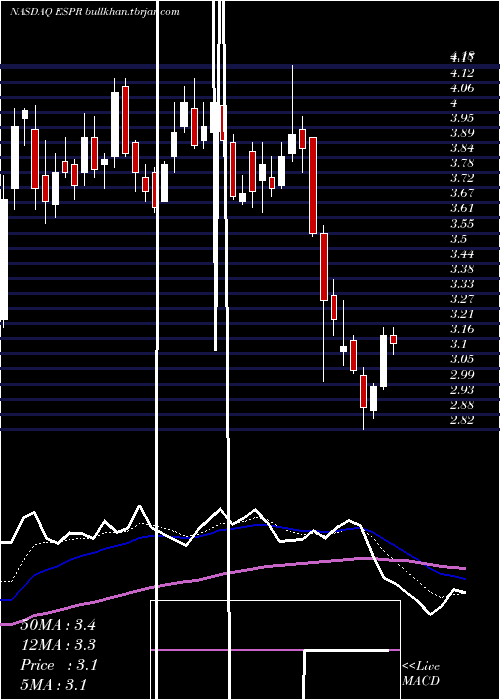The image size is (500, 700).
Task: Click the 3.05 price axis label
Action: pyautogui.click(x=462, y=359)
